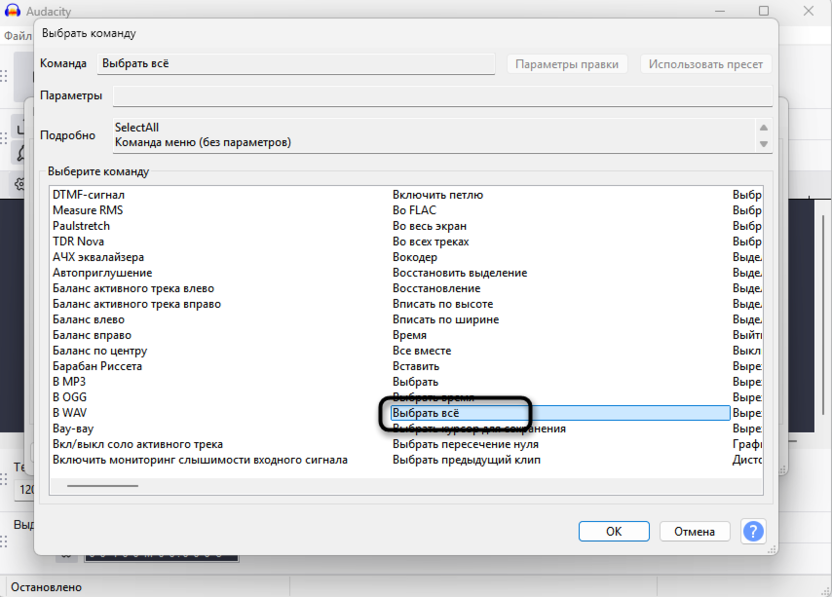Screen dimensions: 832x597
Task: Click the Использовать пресет button
Action: [x=706, y=64]
